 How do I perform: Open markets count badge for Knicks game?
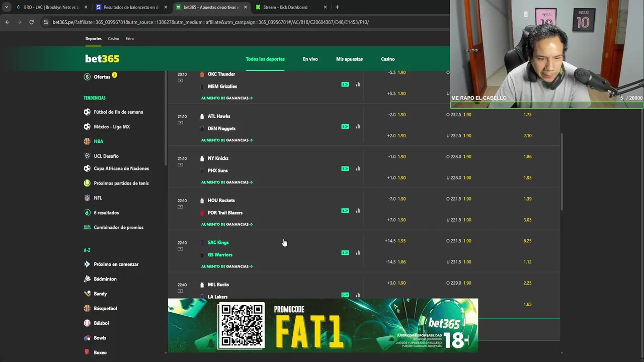(345, 168)
